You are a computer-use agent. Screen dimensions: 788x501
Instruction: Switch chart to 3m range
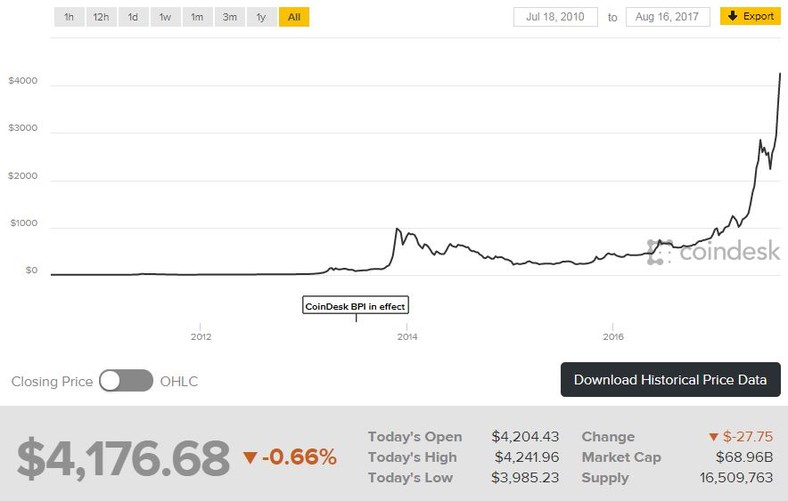tap(229, 17)
